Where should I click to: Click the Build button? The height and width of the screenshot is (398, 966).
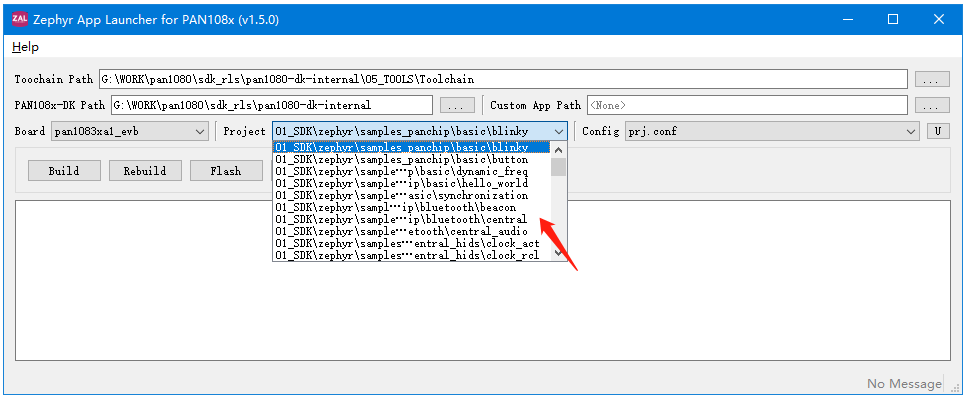[x=64, y=171]
